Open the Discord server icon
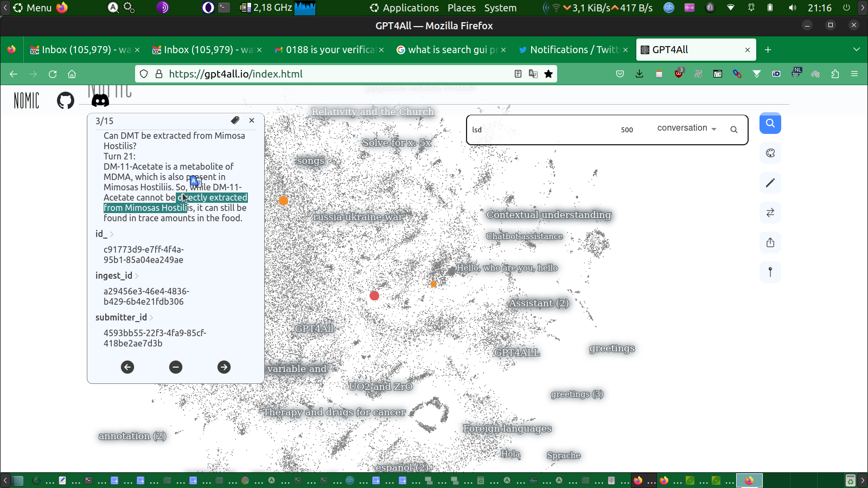 coord(100,100)
